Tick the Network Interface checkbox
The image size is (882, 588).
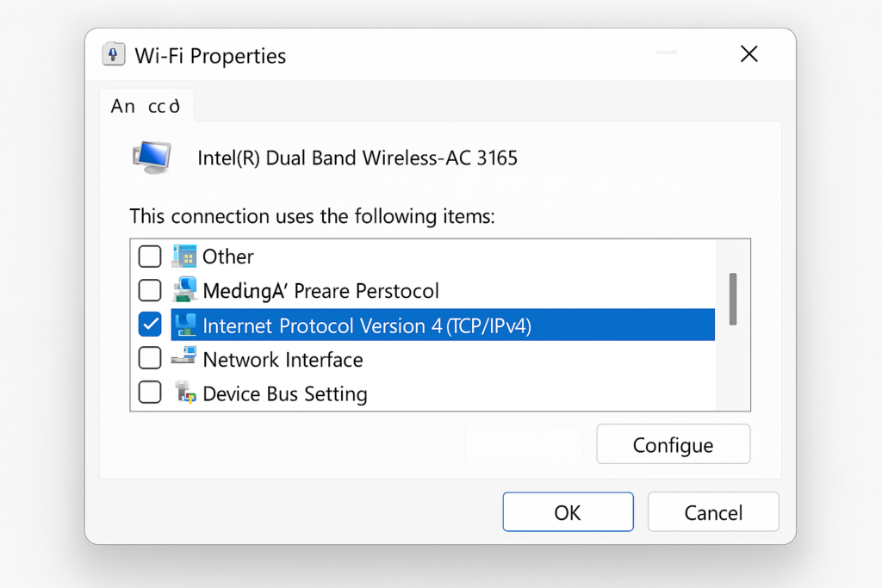click(150, 358)
